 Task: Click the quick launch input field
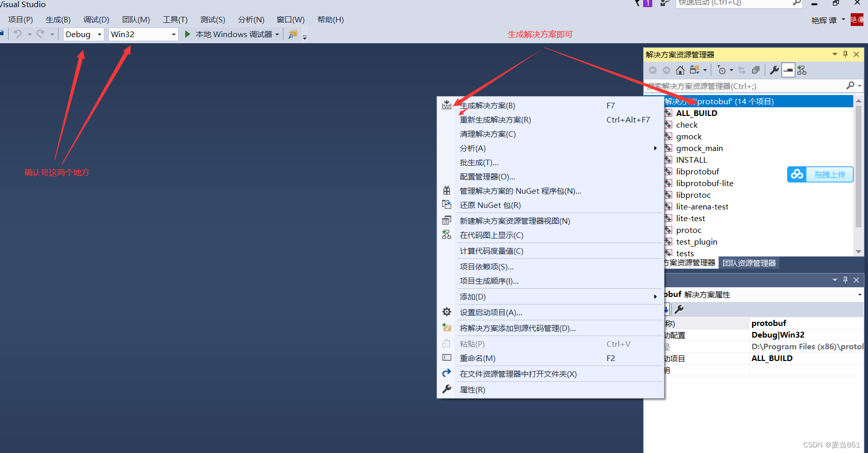[x=733, y=3]
